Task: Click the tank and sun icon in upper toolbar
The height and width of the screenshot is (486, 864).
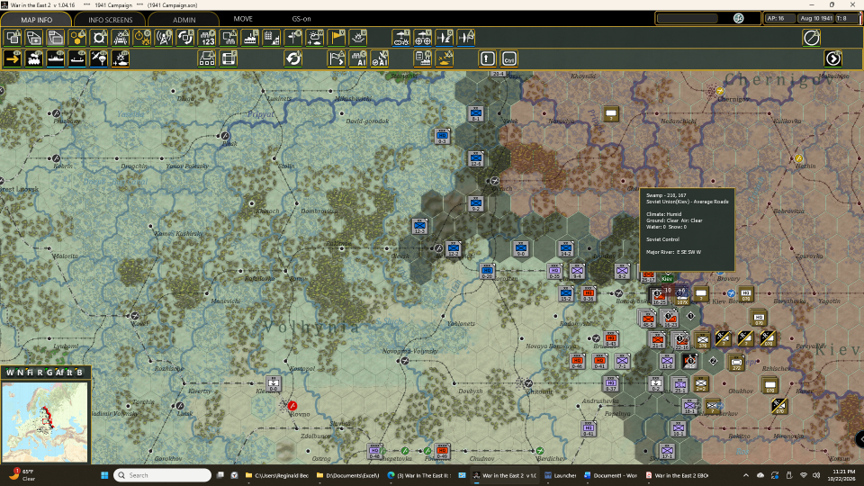Action: 401,37
